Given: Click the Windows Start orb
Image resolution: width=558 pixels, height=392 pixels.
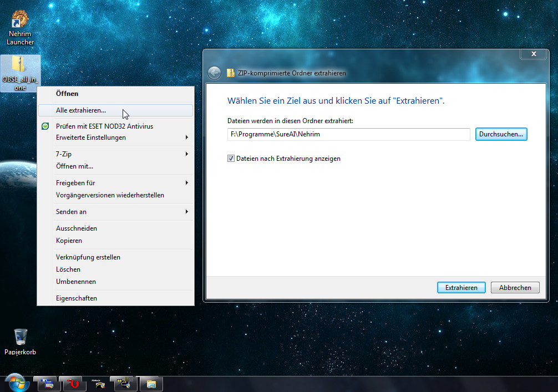Looking at the screenshot, I should (16, 383).
